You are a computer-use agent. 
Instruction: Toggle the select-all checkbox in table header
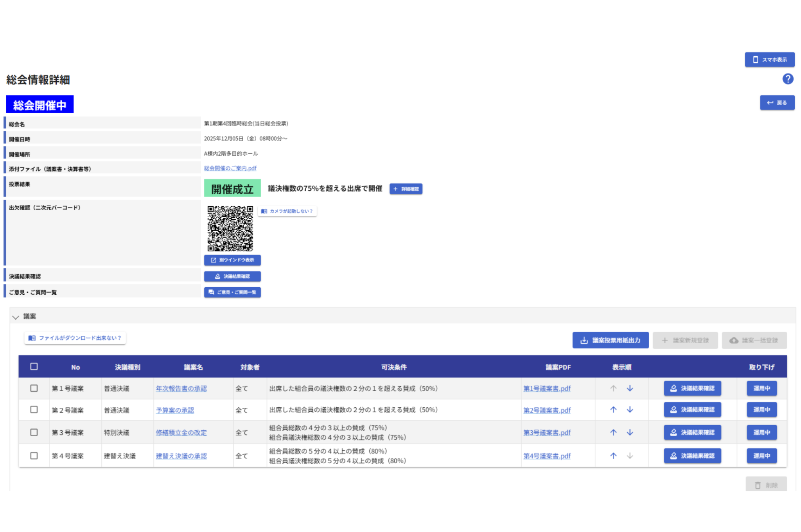[34, 366]
